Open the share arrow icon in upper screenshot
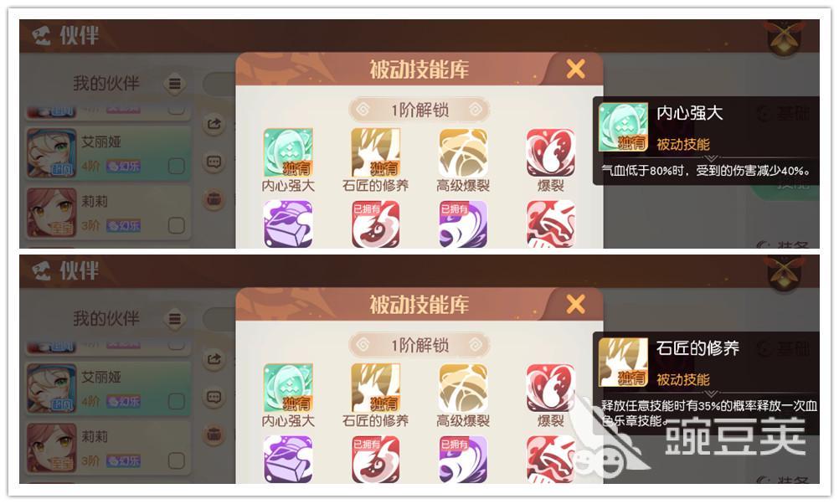Image resolution: width=839 pixels, height=504 pixels. (214, 124)
